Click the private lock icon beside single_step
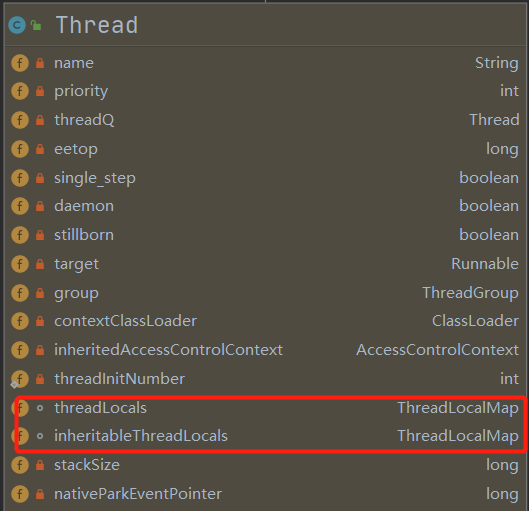Image resolution: width=529 pixels, height=511 pixels. pyautogui.click(x=40, y=178)
